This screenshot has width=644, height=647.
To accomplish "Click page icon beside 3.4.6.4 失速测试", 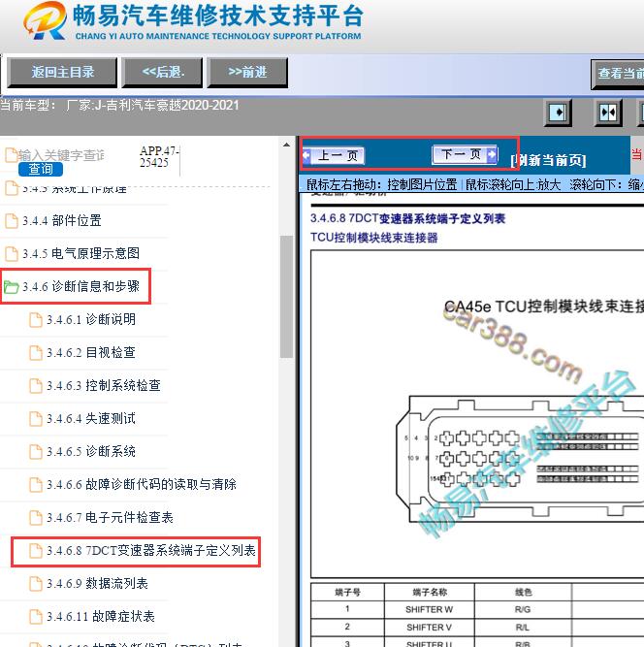I will tap(36, 419).
